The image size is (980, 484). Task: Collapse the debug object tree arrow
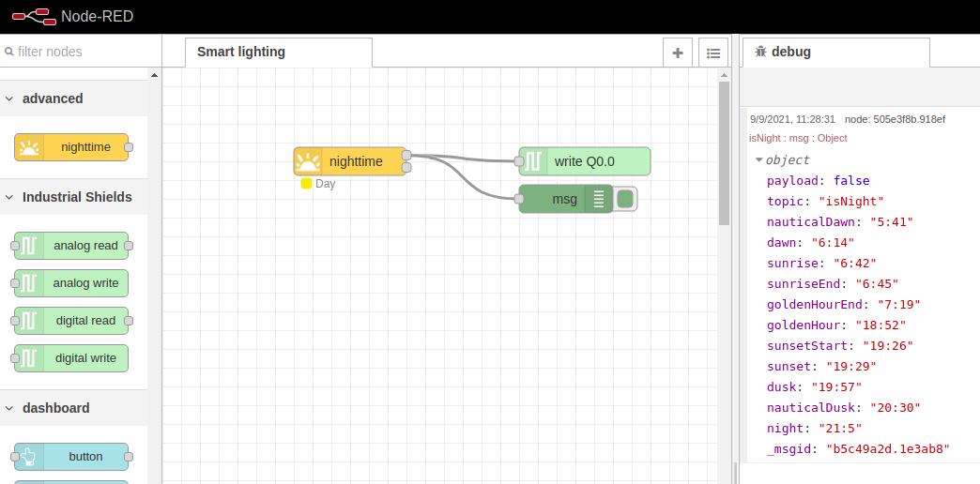click(x=758, y=159)
